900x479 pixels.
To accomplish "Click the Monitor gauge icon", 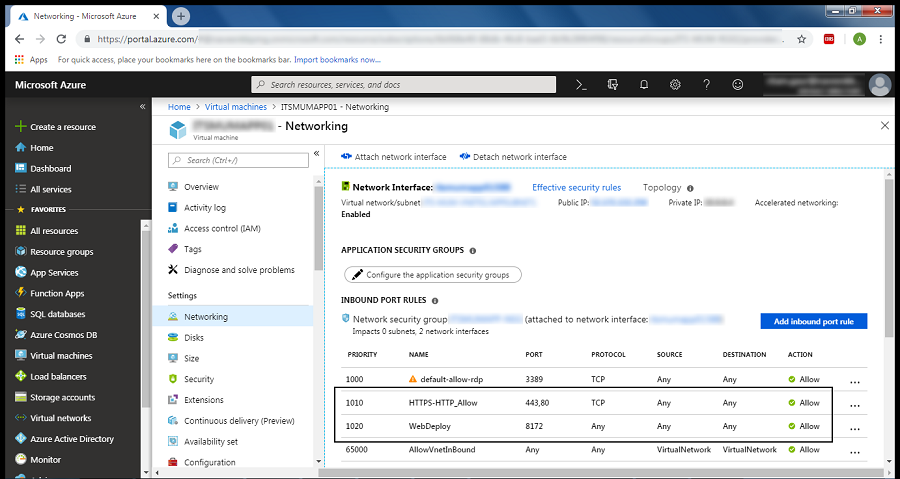I will (x=21, y=459).
